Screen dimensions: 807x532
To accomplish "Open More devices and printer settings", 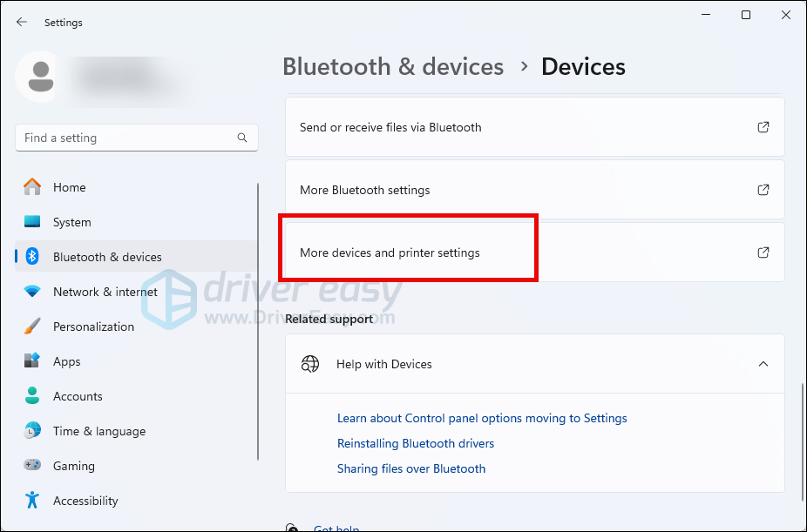I will tap(390, 253).
